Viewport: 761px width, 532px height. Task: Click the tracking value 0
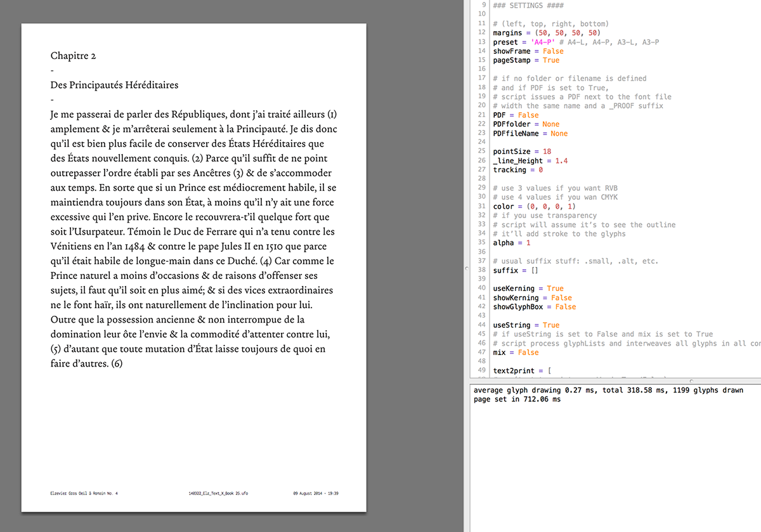540,170
